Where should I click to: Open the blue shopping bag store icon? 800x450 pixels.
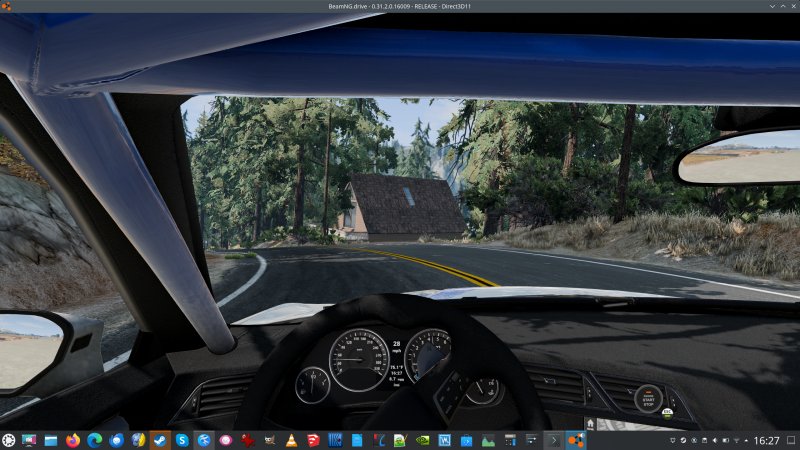point(466,440)
